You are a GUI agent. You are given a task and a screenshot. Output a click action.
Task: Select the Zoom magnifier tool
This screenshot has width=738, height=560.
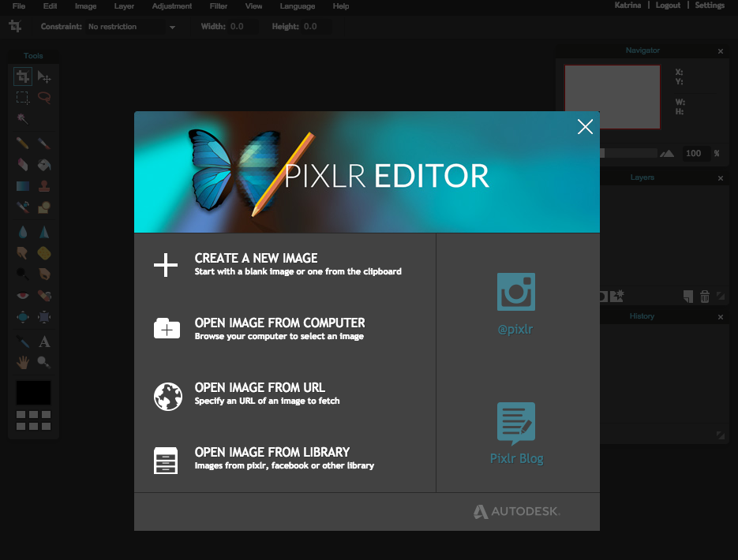(x=44, y=362)
